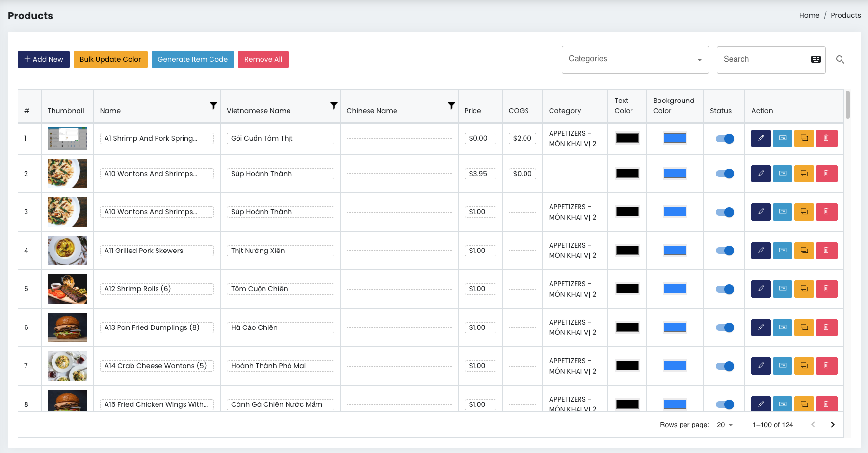Open Vietnamese Name column filter funnel
Image resolution: width=868 pixels, height=453 pixels.
click(x=334, y=106)
